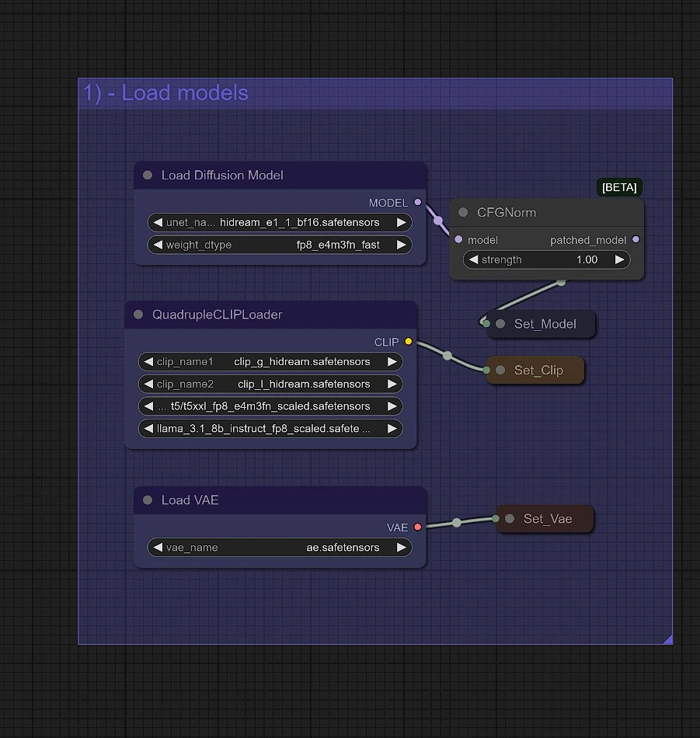Select the Load VAE node title
The width and height of the screenshot is (700, 738).
coord(280,500)
